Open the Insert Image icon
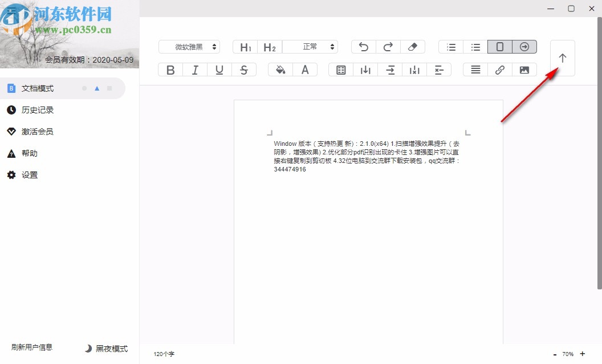The width and height of the screenshot is (602, 364). coord(524,69)
